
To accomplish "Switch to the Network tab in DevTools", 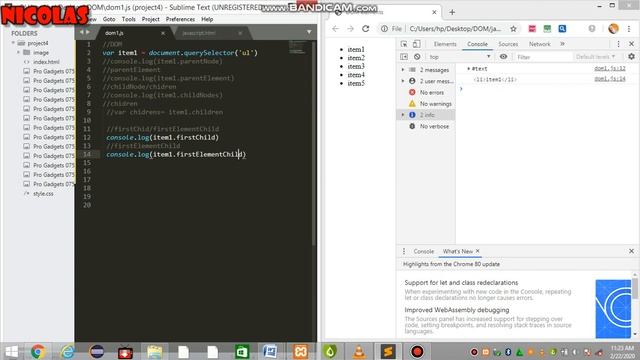I will click(540, 44).
